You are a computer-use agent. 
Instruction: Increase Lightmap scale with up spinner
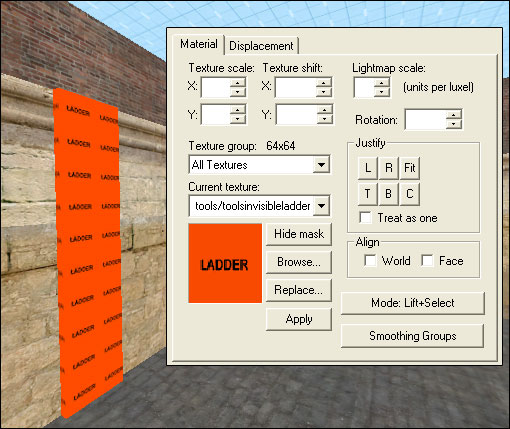(382, 83)
